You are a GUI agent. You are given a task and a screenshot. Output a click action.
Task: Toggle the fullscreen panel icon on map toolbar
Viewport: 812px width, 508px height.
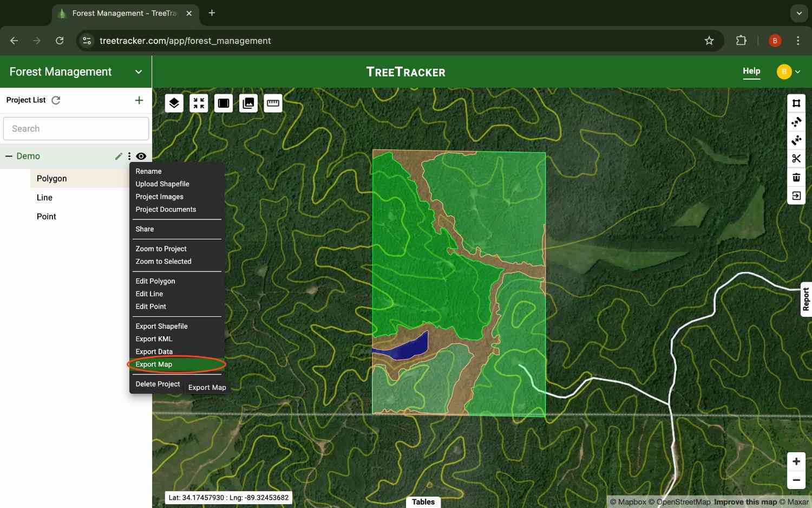[224, 103]
